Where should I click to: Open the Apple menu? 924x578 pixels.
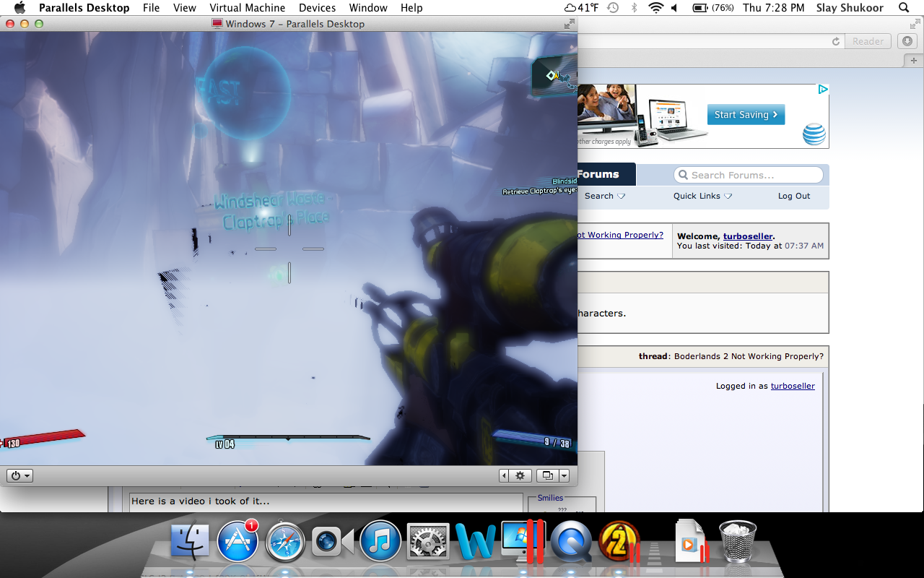point(19,8)
